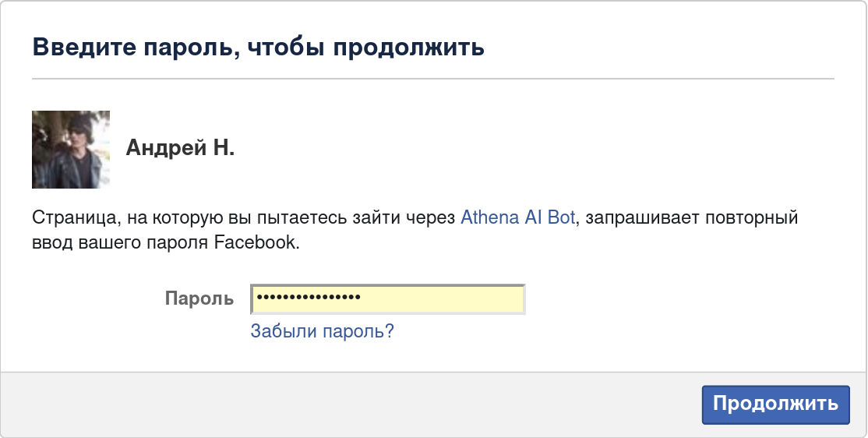Click the phrase запрашивает повторный in the description
This screenshot has height=438, width=868.
click(691, 217)
